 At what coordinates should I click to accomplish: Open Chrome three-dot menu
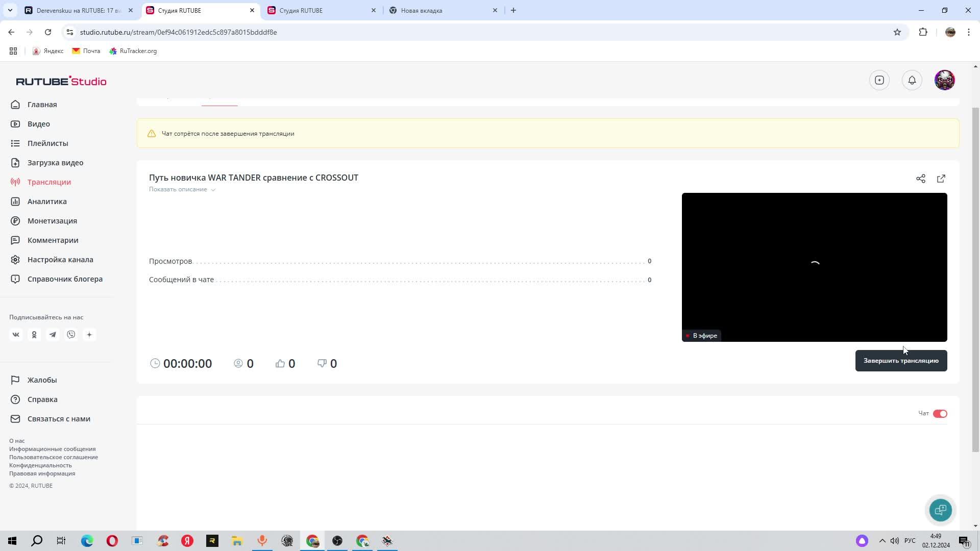[969, 32]
